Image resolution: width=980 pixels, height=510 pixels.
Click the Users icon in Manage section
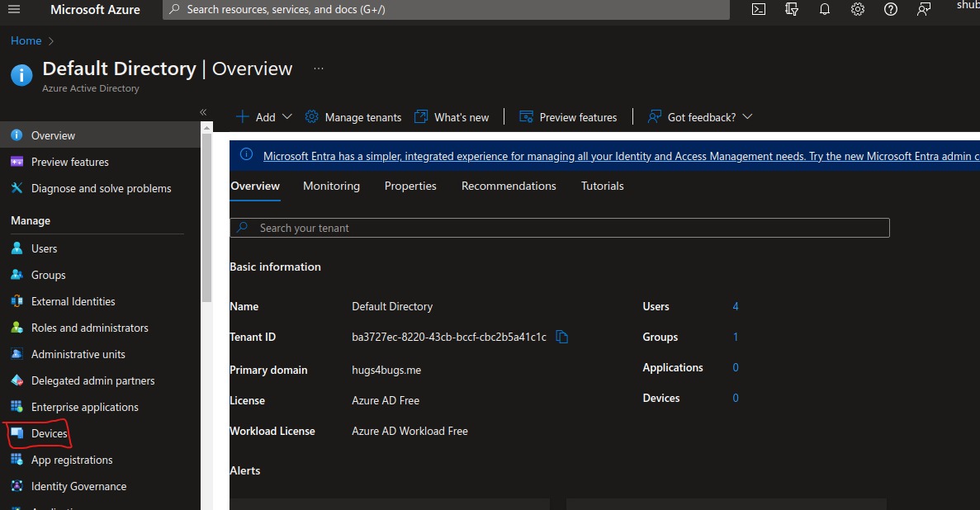tap(17, 248)
